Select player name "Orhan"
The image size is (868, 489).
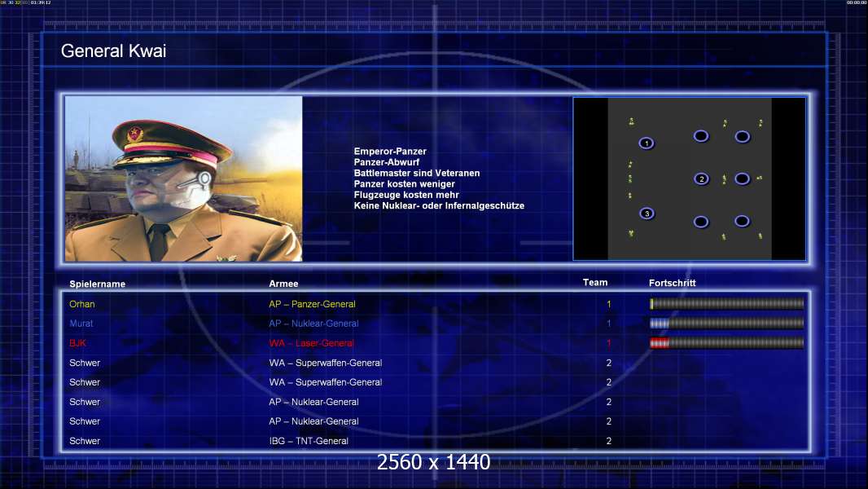click(82, 304)
